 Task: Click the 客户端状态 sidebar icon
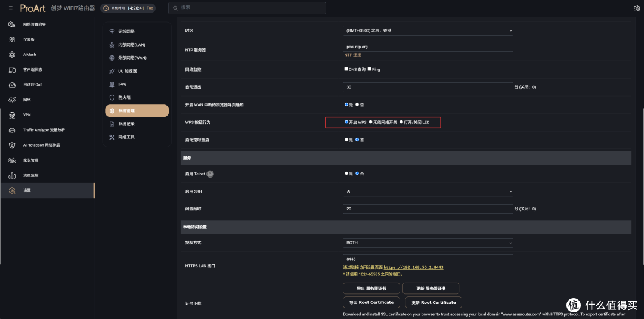tap(12, 70)
